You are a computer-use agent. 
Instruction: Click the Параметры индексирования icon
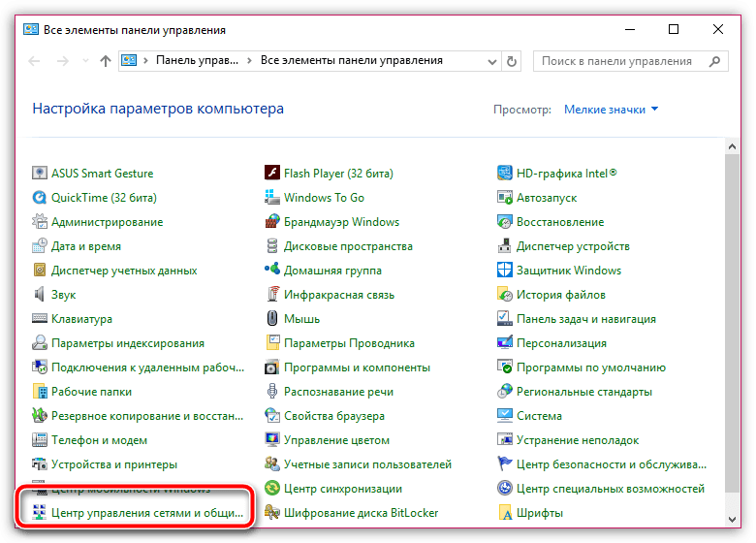click(x=40, y=343)
